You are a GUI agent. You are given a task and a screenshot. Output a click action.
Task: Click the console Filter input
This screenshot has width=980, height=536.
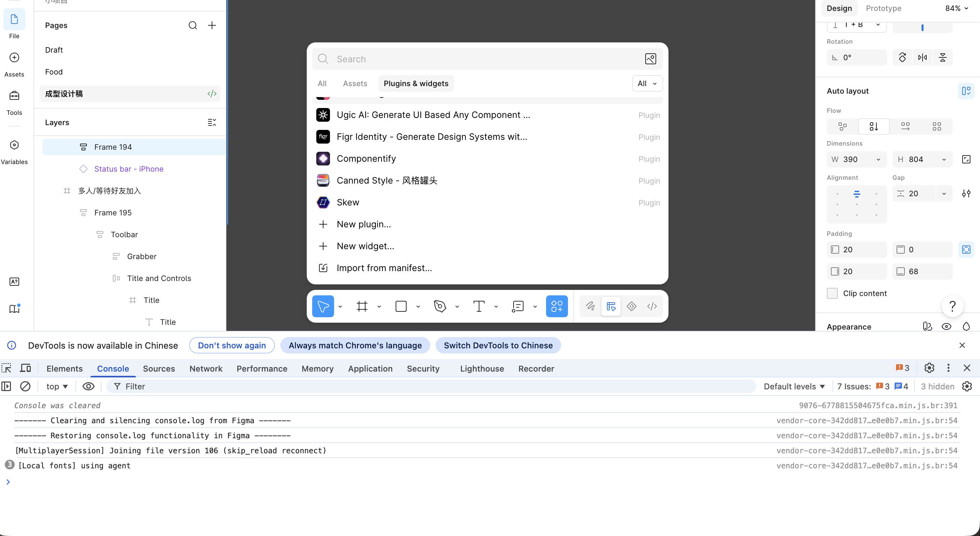pyautogui.click(x=431, y=387)
